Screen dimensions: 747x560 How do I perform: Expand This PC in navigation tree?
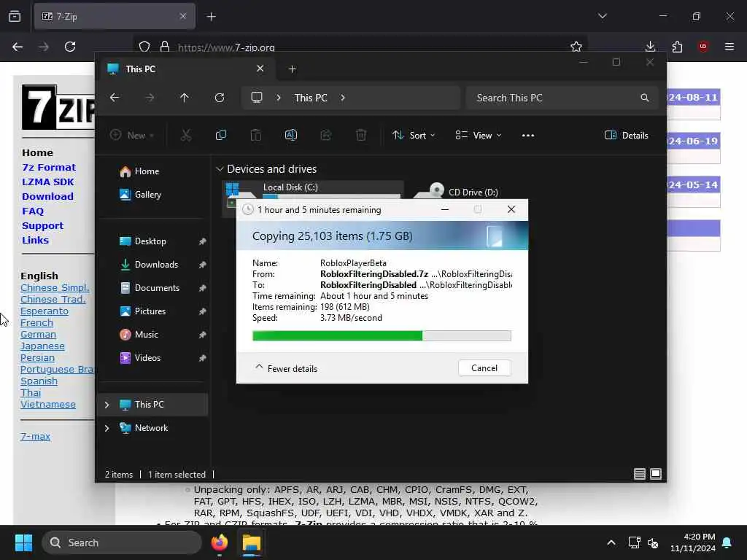107,404
